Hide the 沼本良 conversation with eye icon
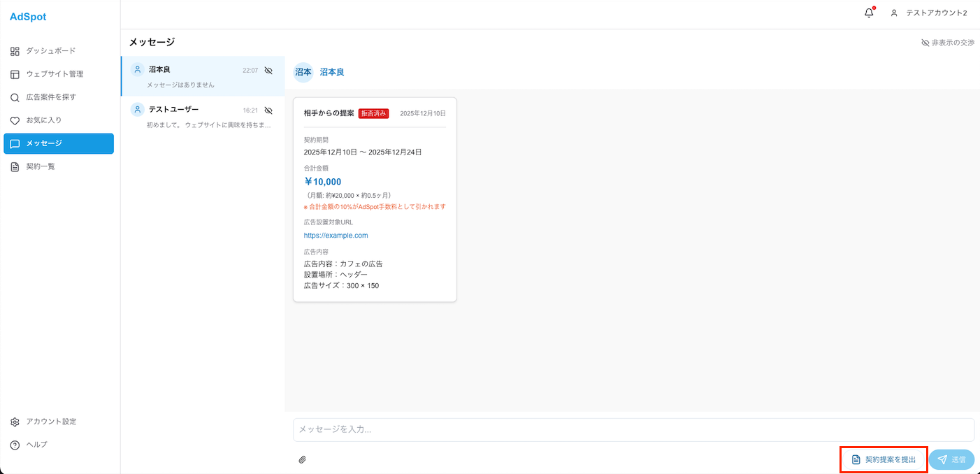Viewport: 980px width, 474px height. tap(268, 71)
